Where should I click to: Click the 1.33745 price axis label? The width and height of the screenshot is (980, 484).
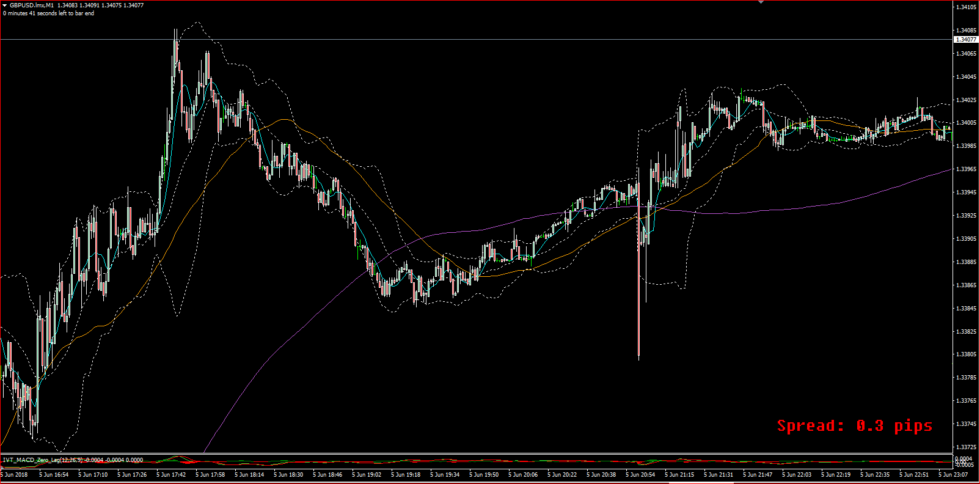coord(966,424)
